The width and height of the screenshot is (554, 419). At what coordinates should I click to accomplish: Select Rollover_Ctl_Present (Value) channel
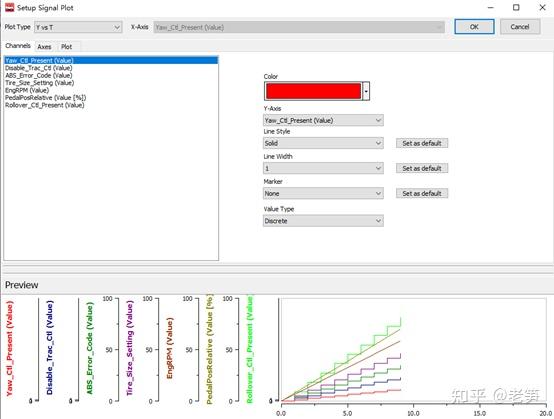(45, 105)
